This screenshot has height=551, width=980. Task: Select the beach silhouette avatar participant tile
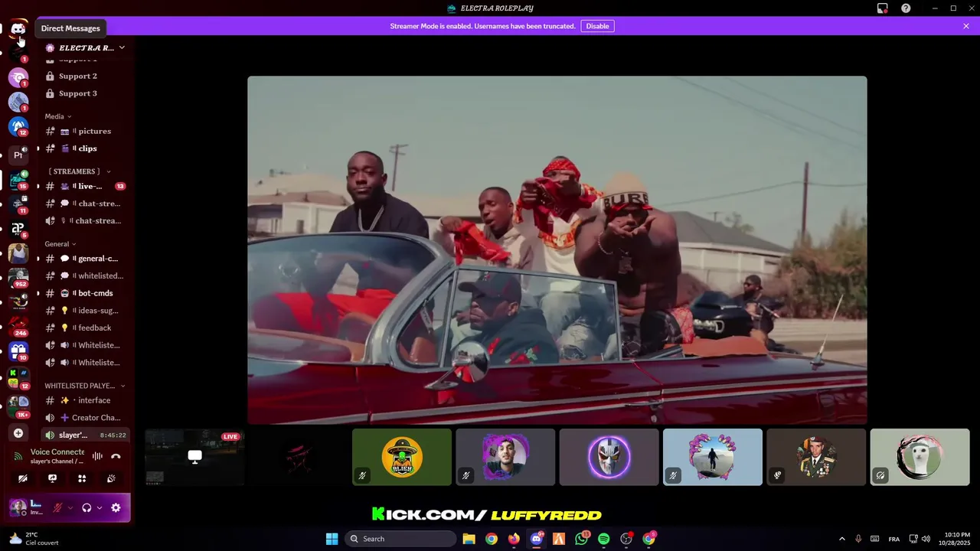(x=713, y=457)
